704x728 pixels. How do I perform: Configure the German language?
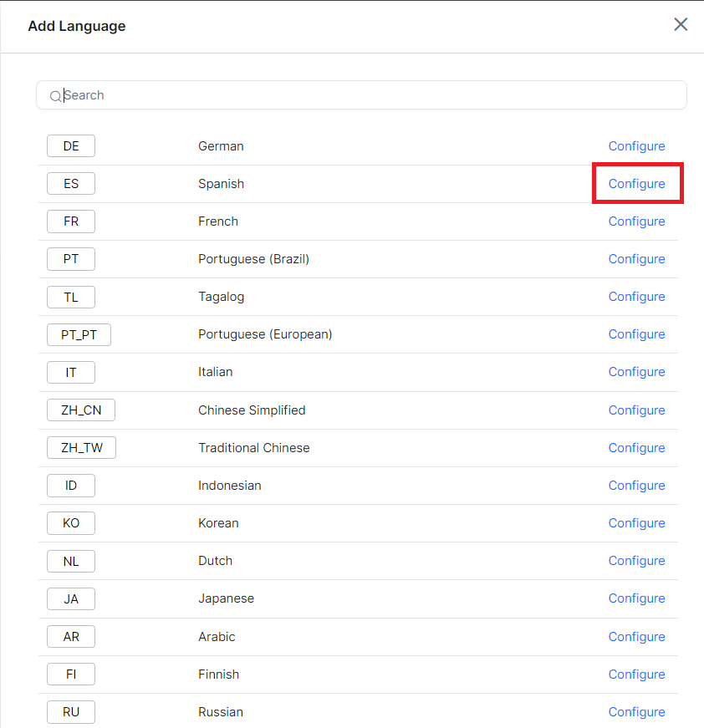(636, 146)
